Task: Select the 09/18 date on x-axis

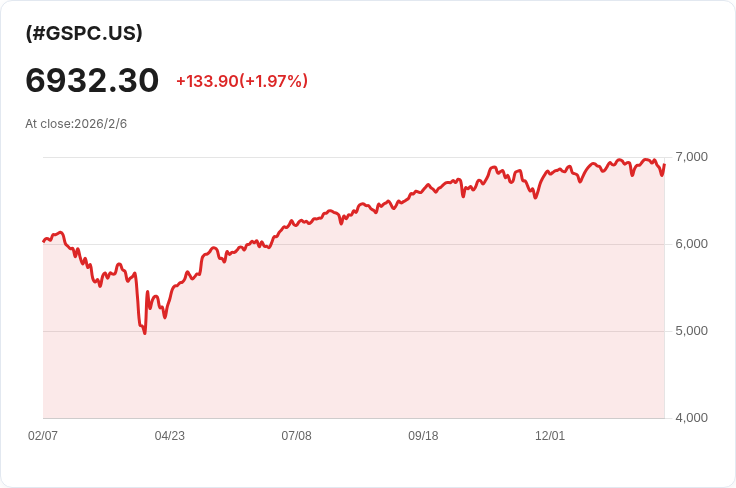Action: click(423, 435)
